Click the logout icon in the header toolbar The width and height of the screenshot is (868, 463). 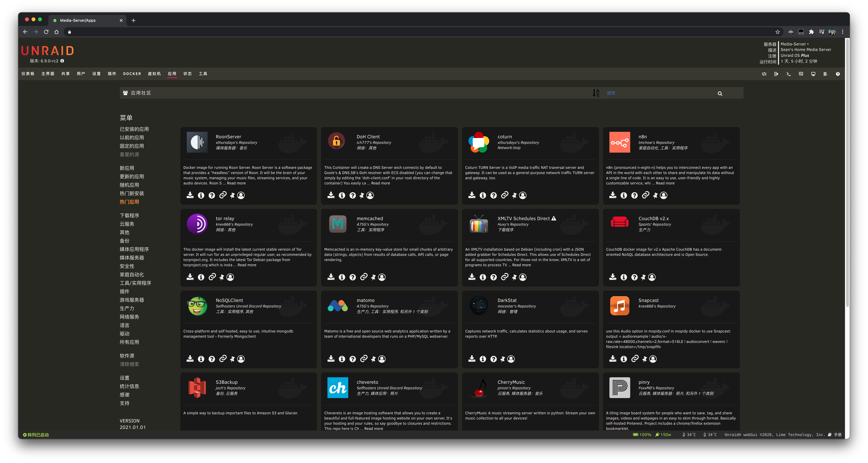[776, 74]
